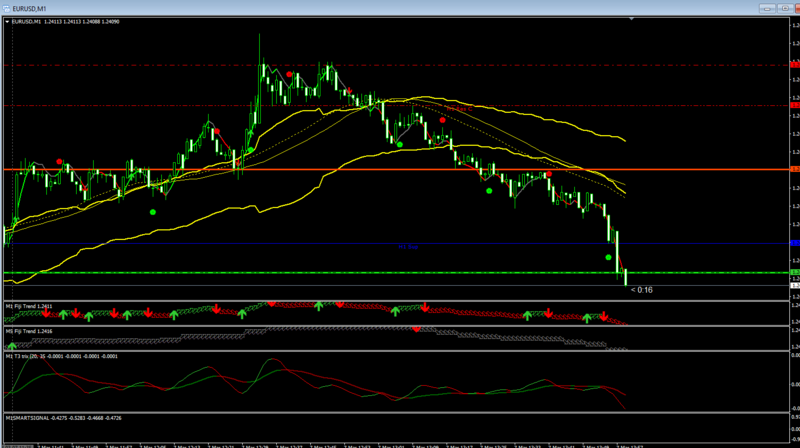This screenshot has height=448, width=800.
Task: Click the lowest green dot signal near the final candle
Action: point(608,257)
